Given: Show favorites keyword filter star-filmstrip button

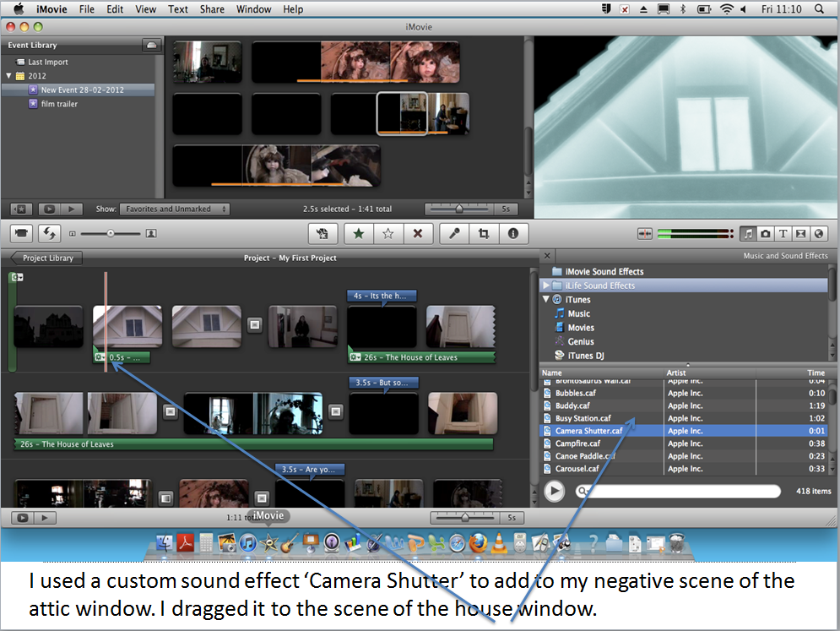Looking at the screenshot, I should pos(21,209).
